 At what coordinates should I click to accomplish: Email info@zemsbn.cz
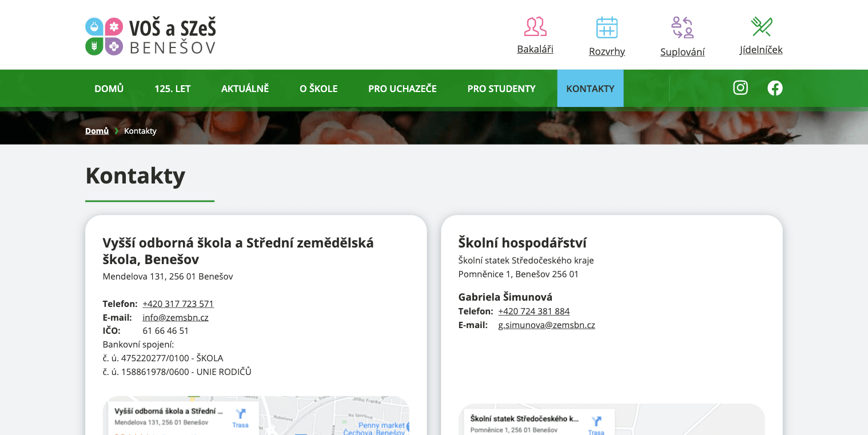tap(175, 317)
